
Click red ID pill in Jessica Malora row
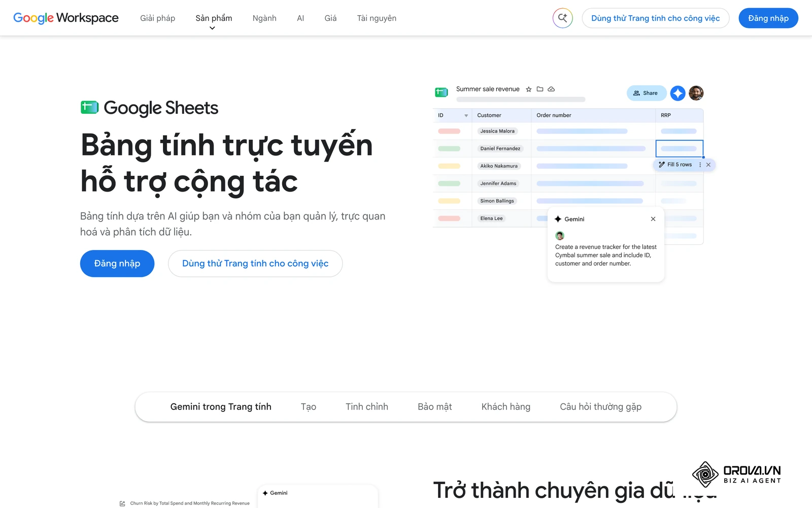pos(449,131)
